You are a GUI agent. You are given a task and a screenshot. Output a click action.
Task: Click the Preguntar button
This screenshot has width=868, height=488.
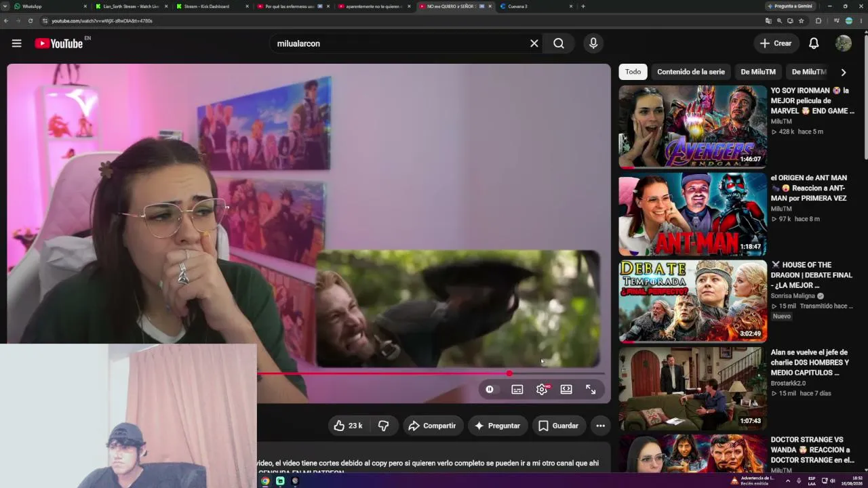tap(497, 426)
